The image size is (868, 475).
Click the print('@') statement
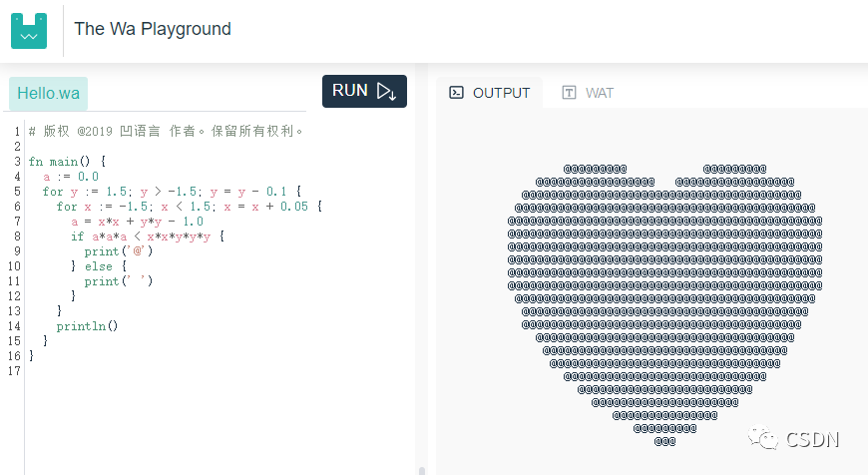(x=119, y=251)
